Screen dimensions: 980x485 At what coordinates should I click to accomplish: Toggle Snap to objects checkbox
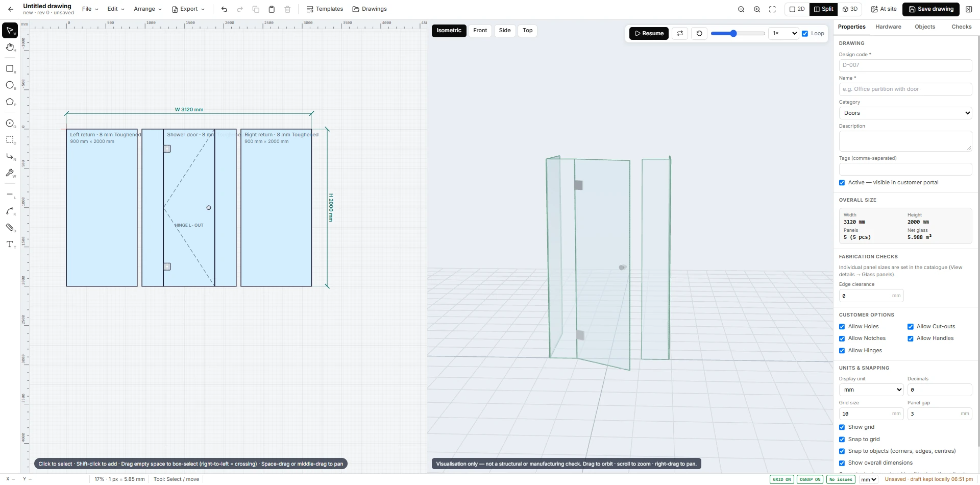842,451
